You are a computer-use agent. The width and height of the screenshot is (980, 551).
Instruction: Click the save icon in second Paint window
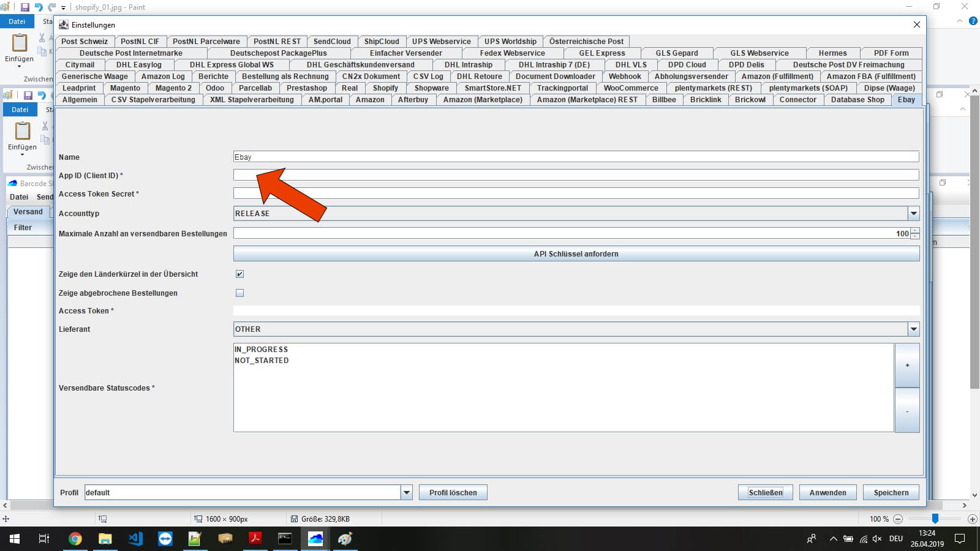(28, 96)
